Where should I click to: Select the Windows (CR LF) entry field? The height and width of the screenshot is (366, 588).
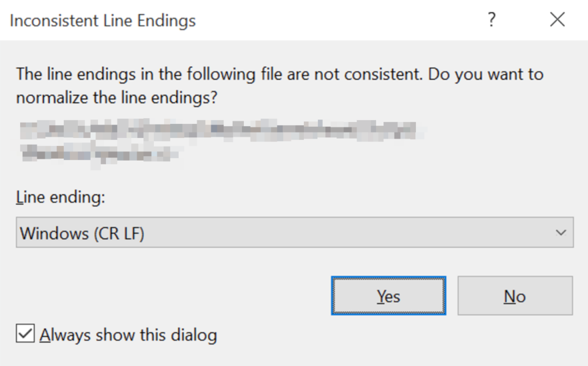(294, 231)
